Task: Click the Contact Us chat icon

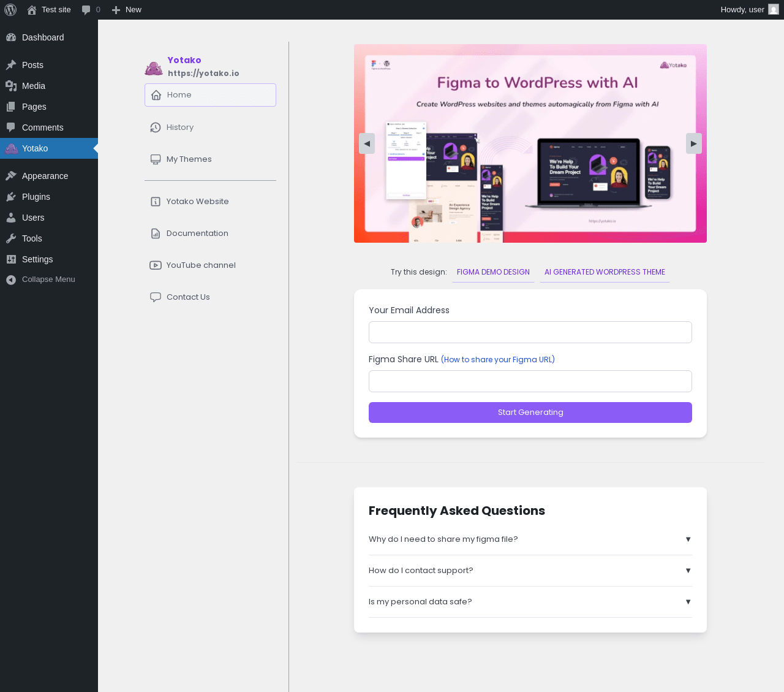Action: (156, 297)
